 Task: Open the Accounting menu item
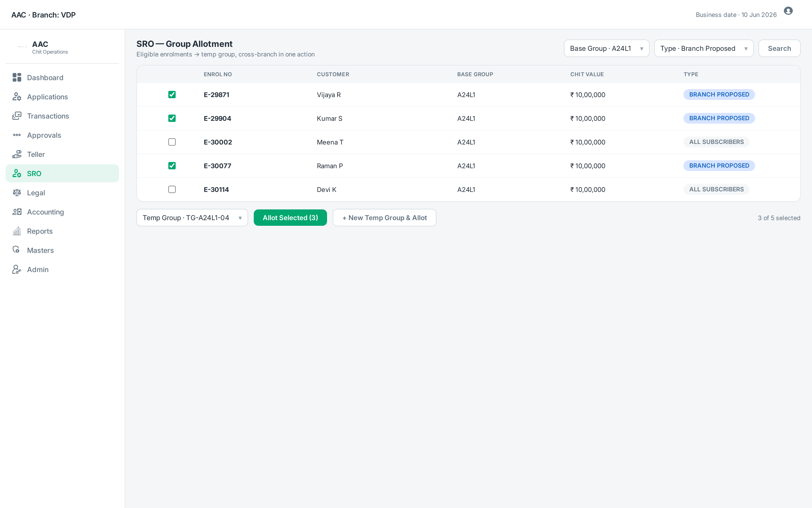tap(62, 212)
